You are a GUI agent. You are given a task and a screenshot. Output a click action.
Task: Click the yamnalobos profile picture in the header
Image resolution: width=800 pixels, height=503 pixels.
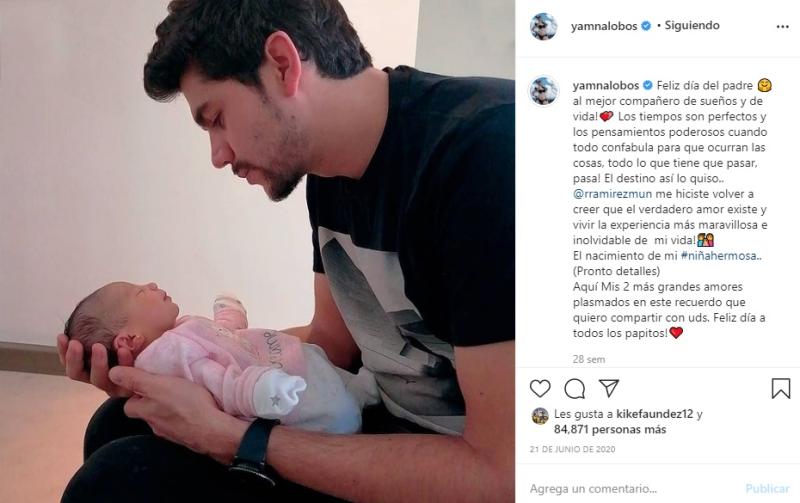tap(544, 26)
